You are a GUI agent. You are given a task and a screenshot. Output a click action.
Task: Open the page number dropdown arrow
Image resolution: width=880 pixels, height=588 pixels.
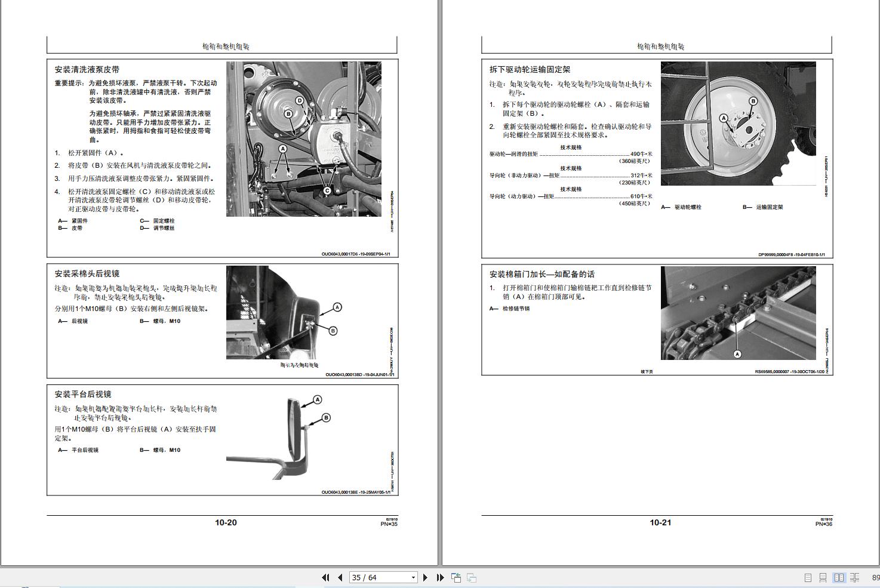click(413, 577)
